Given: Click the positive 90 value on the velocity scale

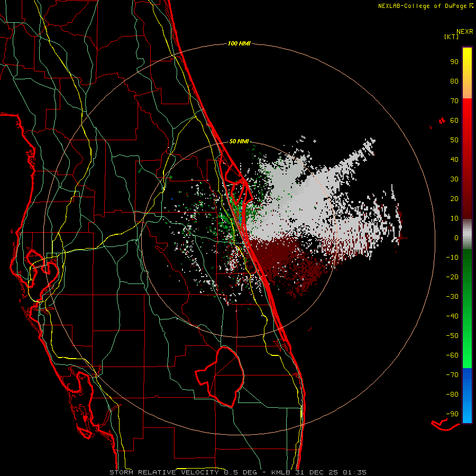Looking at the screenshot, I should [x=454, y=62].
